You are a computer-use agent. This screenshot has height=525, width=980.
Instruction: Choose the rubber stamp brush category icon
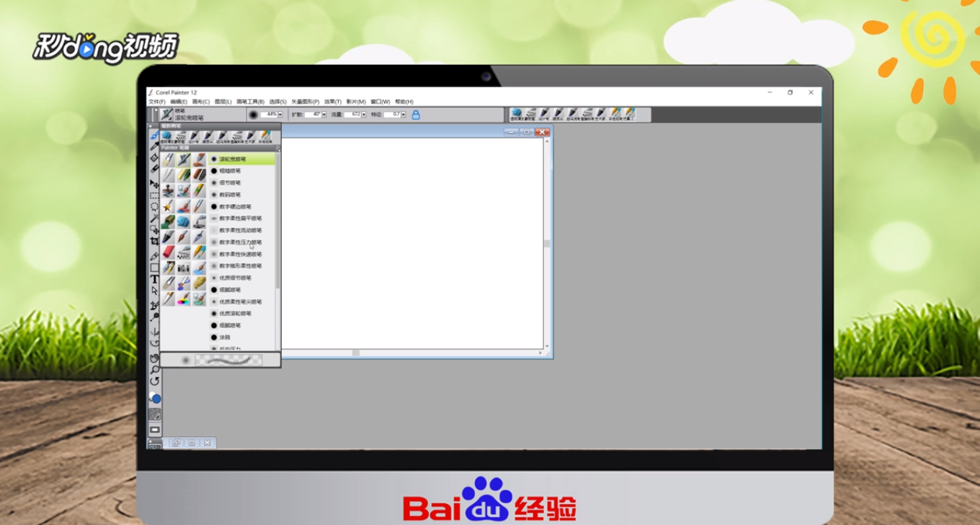click(x=168, y=190)
